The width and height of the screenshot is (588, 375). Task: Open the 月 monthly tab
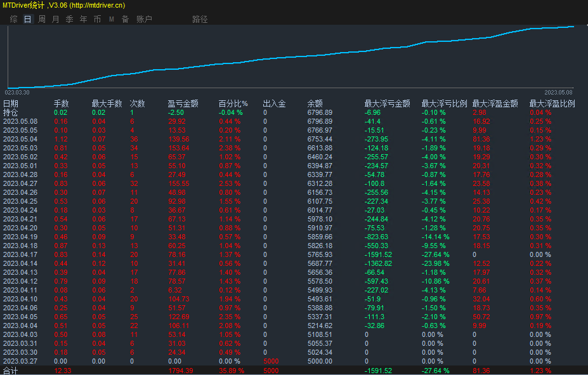pos(55,19)
